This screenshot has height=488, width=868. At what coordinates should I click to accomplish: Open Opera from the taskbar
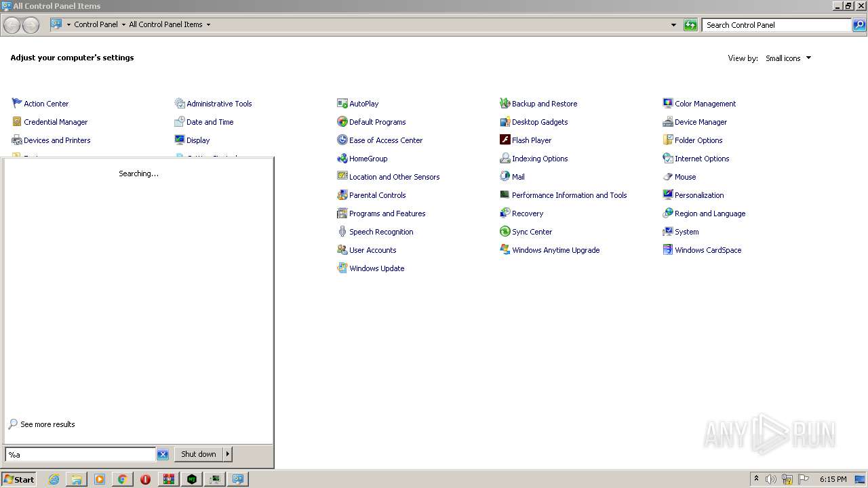[145, 479]
